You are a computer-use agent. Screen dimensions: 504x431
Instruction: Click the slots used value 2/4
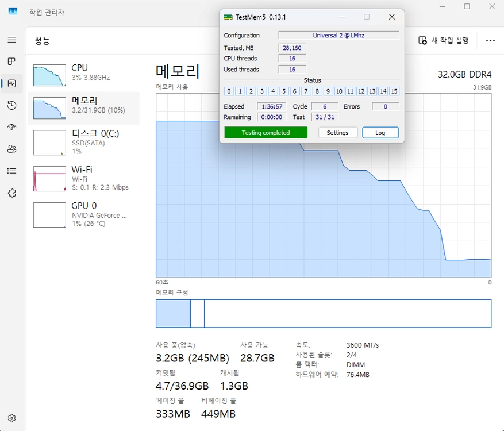352,355
